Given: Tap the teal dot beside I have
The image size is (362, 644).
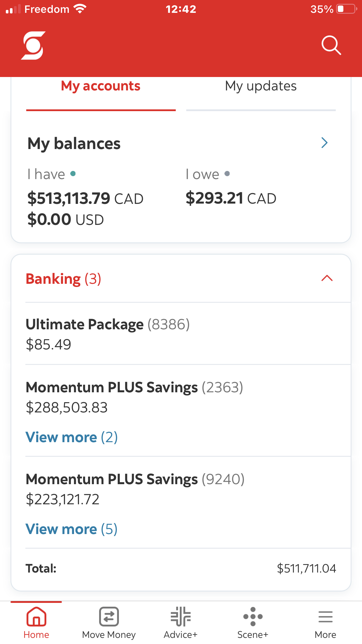Looking at the screenshot, I should (73, 174).
